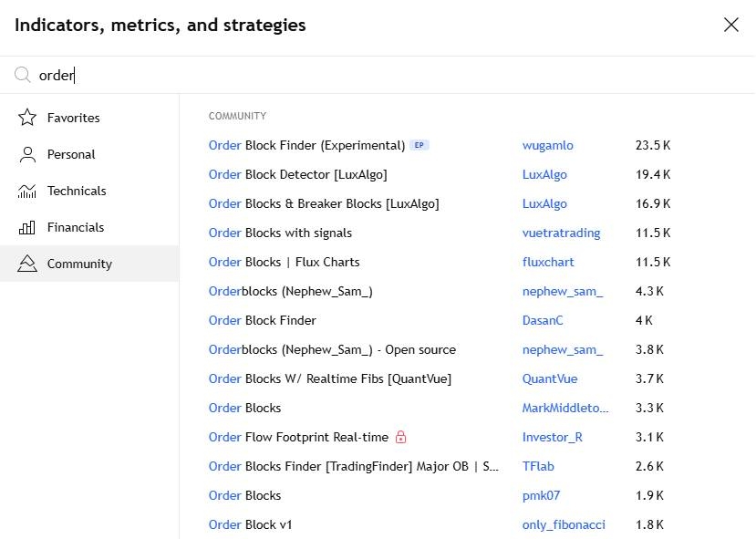Click the Financials bar chart icon

27,227
